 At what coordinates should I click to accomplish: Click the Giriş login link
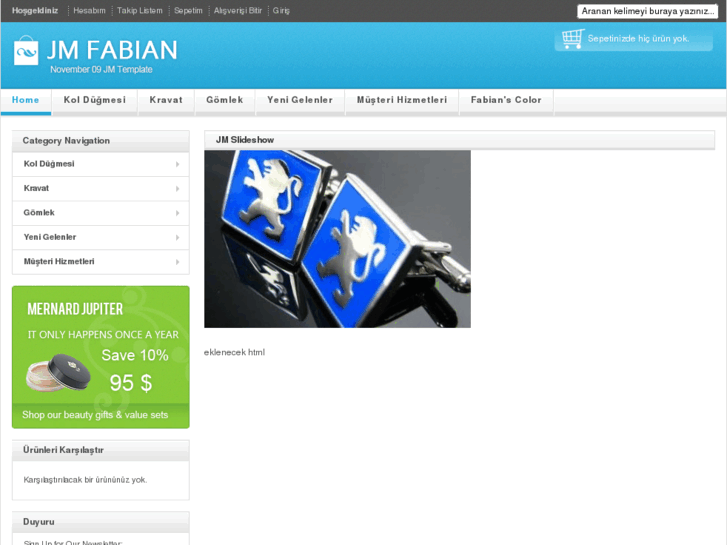click(x=281, y=11)
